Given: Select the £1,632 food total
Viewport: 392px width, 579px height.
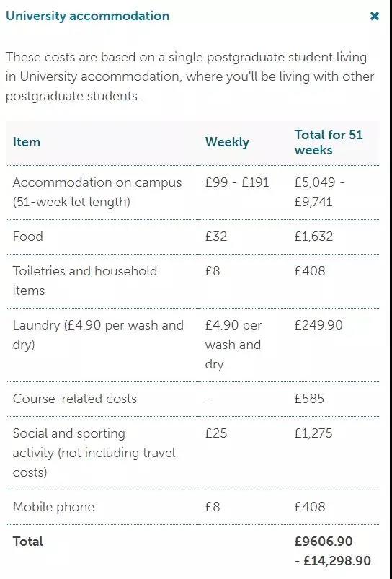Looking at the screenshot, I should pos(313,237).
